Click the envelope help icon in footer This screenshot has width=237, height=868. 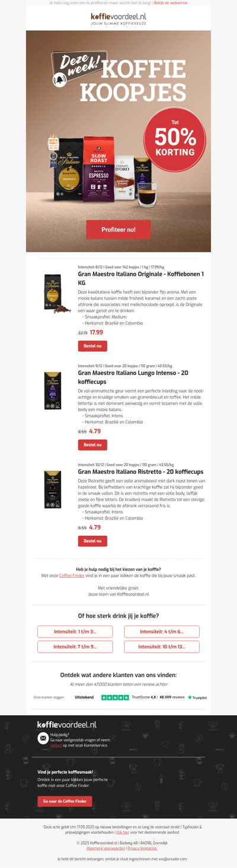(43, 738)
